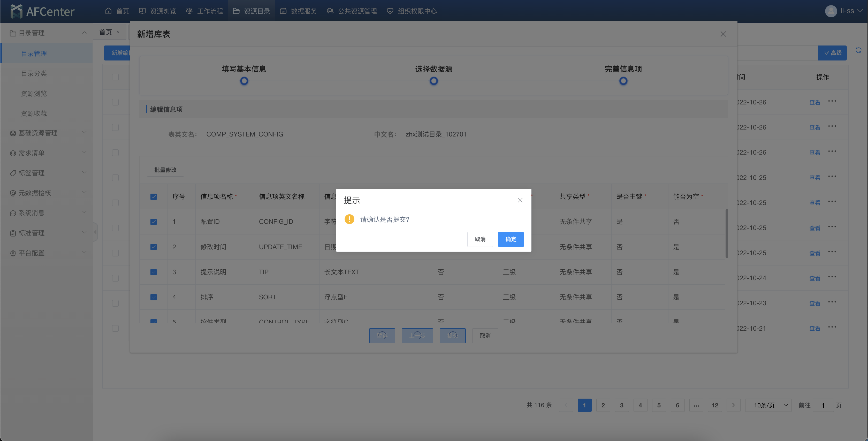The image size is (868, 441).
Task: Confirm submission with 确定
Action: tap(511, 239)
